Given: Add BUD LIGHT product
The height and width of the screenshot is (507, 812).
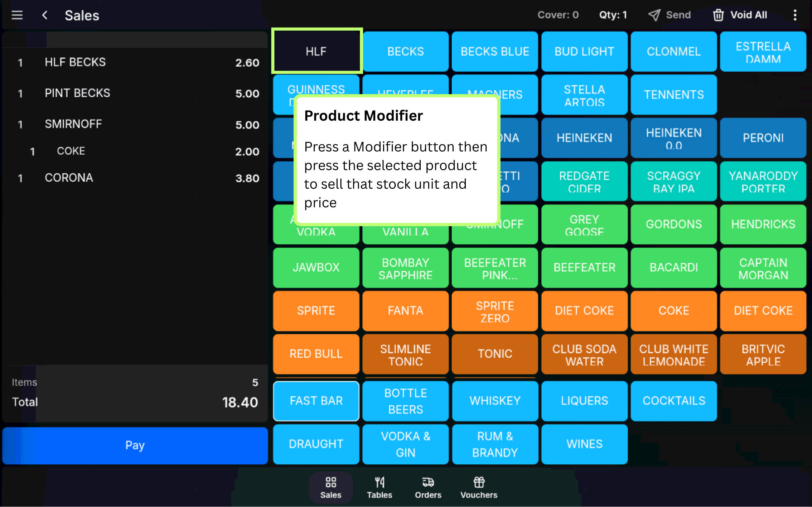Looking at the screenshot, I should (x=584, y=51).
